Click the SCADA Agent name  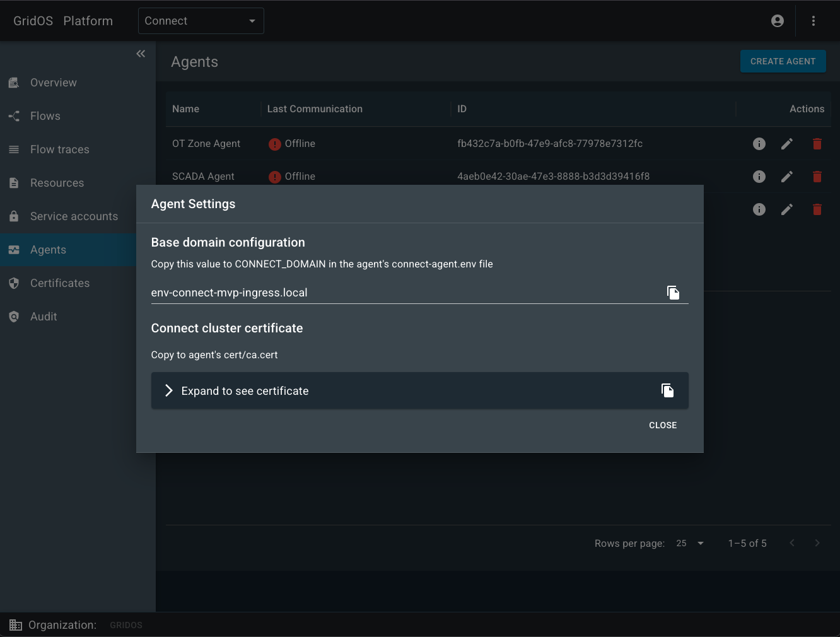tap(203, 177)
